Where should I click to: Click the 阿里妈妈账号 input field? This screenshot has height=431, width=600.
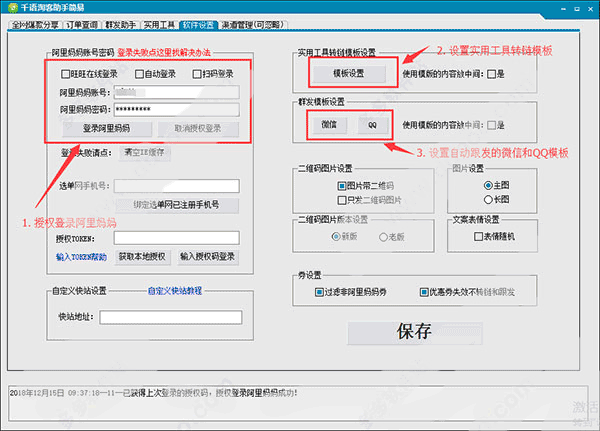click(x=177, y=92)
